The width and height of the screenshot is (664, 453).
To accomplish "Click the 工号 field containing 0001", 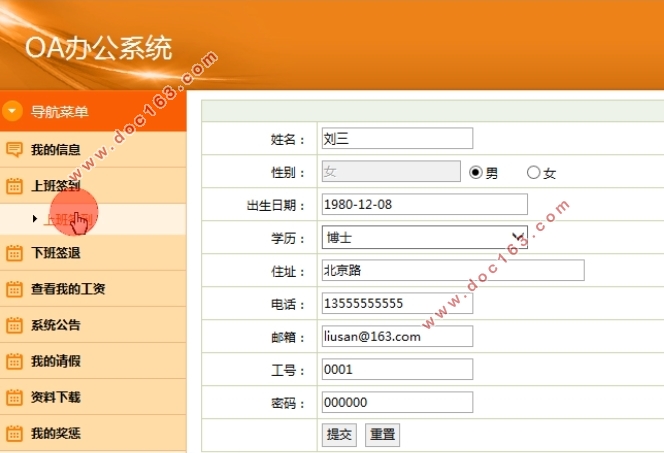I will tap(397, 369).
